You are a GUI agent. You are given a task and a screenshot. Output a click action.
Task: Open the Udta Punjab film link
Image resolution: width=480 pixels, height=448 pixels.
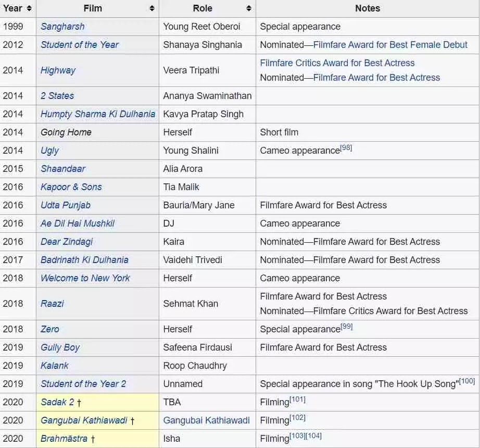coord(66,205)
